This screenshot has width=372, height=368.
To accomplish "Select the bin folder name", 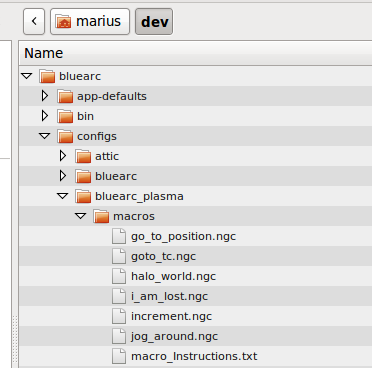I will tap(85, 116).
